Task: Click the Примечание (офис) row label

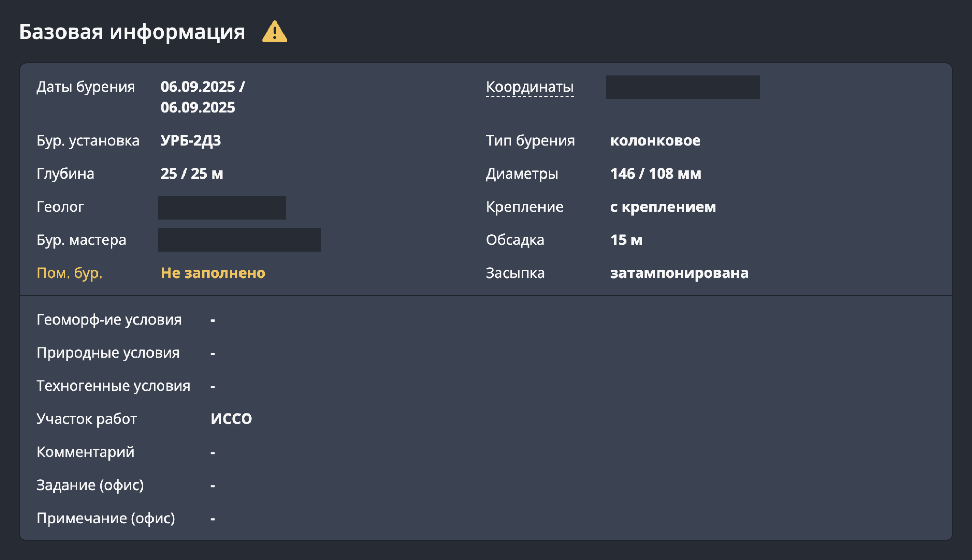Action: (x=106, y=518)
